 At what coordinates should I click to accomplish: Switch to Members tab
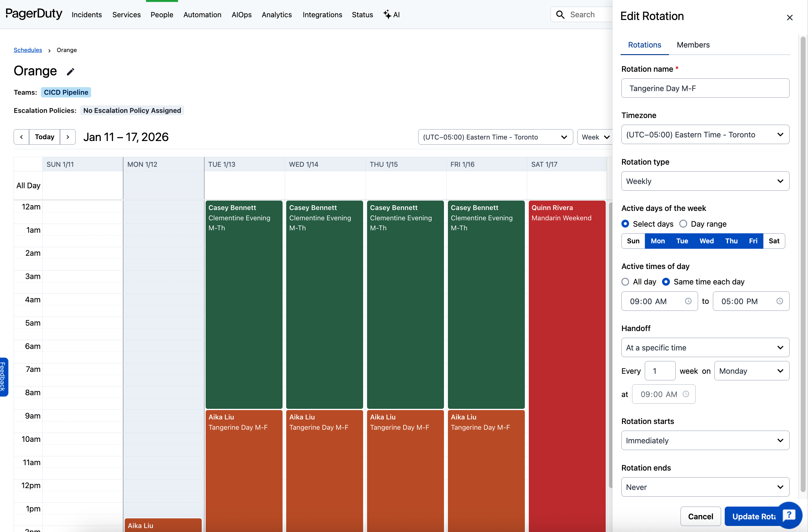coord(693,45)
